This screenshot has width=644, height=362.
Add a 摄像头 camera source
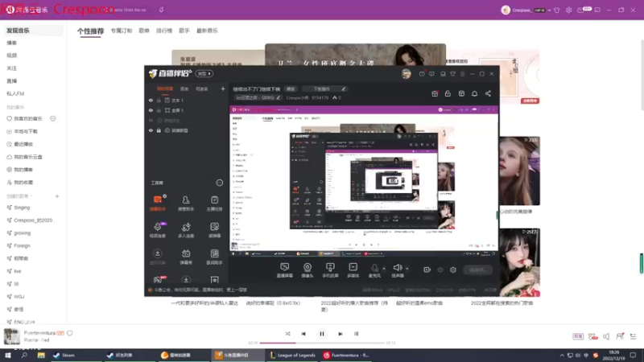click(x=308, y=270)
